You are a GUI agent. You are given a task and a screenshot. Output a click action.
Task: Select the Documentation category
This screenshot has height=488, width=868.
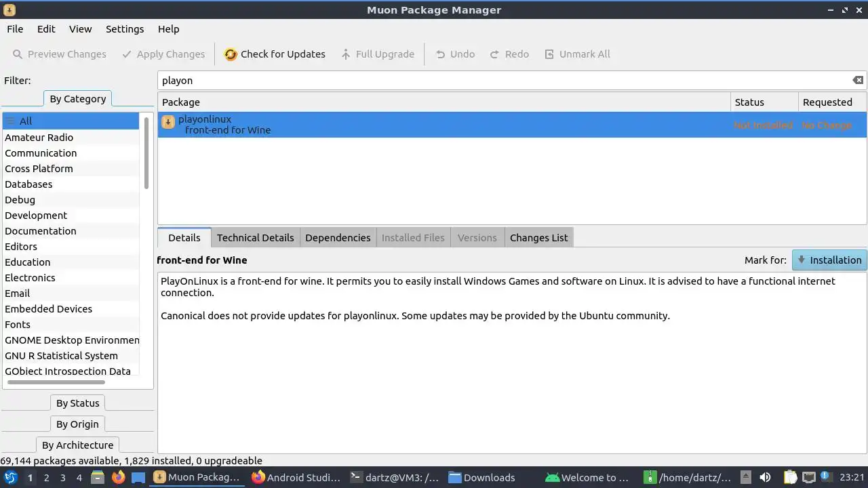point(71,230)
